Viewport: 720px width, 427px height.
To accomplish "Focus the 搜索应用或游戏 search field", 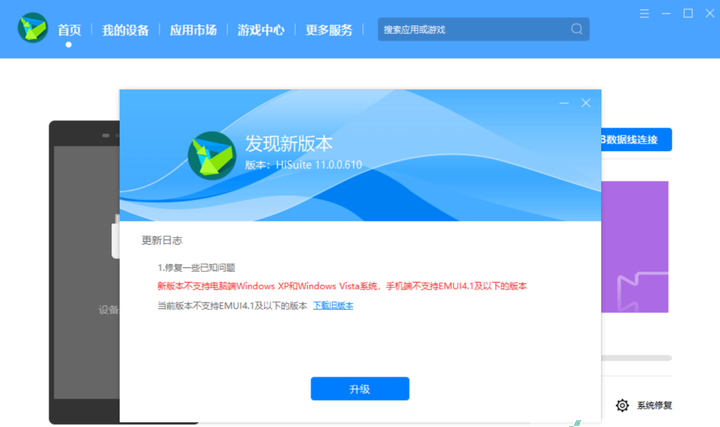I will point(470,29).
